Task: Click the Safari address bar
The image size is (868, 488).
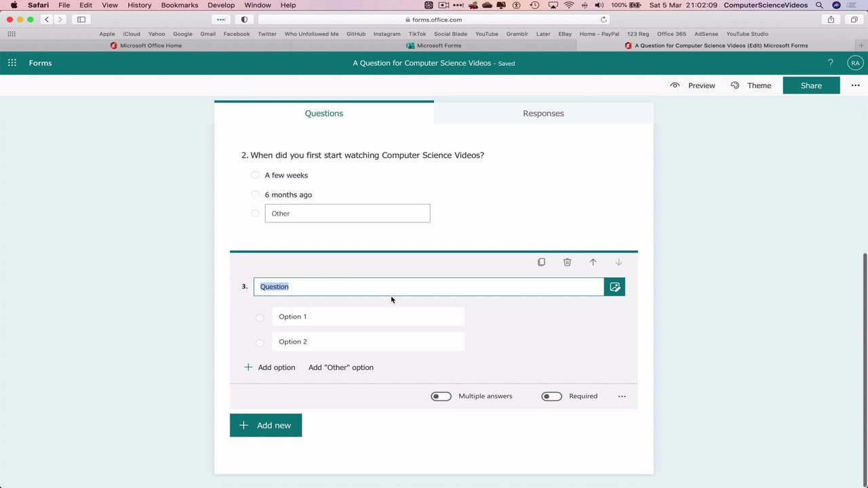Action: [434, 20]
